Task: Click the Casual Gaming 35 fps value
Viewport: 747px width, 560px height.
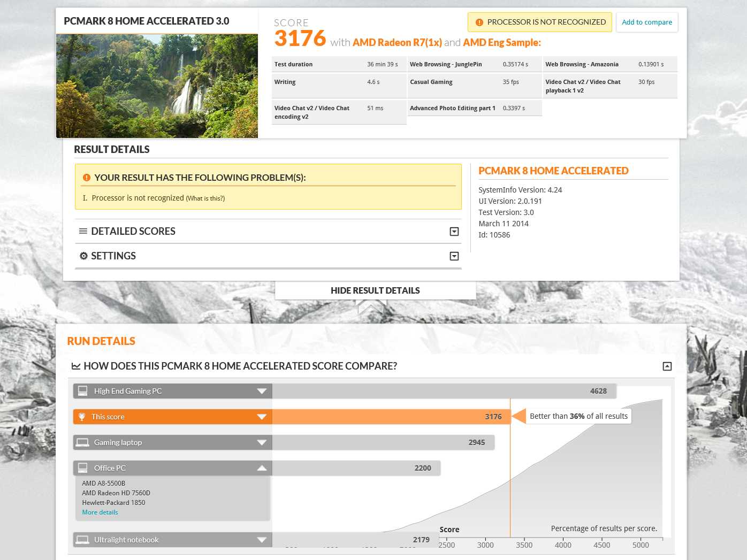Action: pos(511,82)
